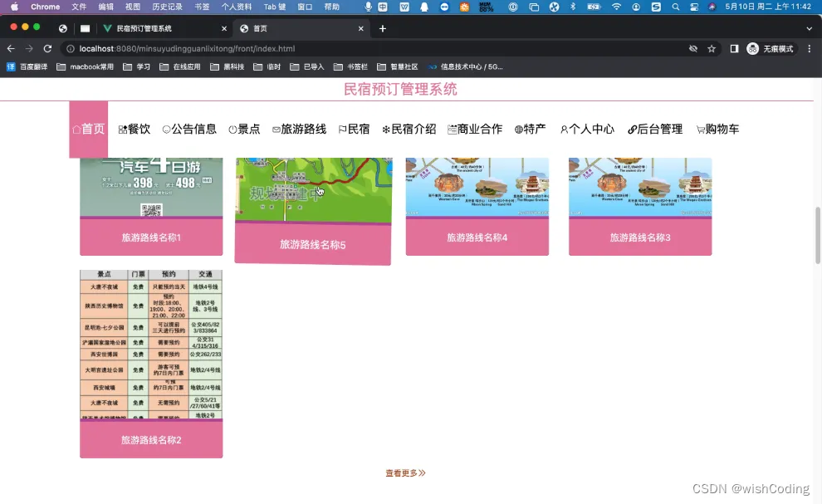
Task: Open 旅游路线 in site navigation
Action: coord(300,129)
